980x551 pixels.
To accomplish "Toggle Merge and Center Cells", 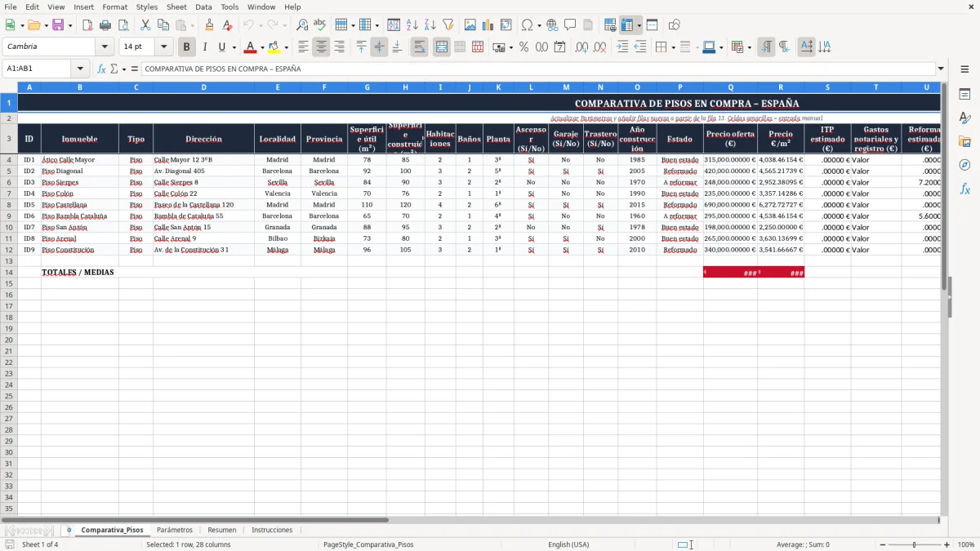I will 442,47.
